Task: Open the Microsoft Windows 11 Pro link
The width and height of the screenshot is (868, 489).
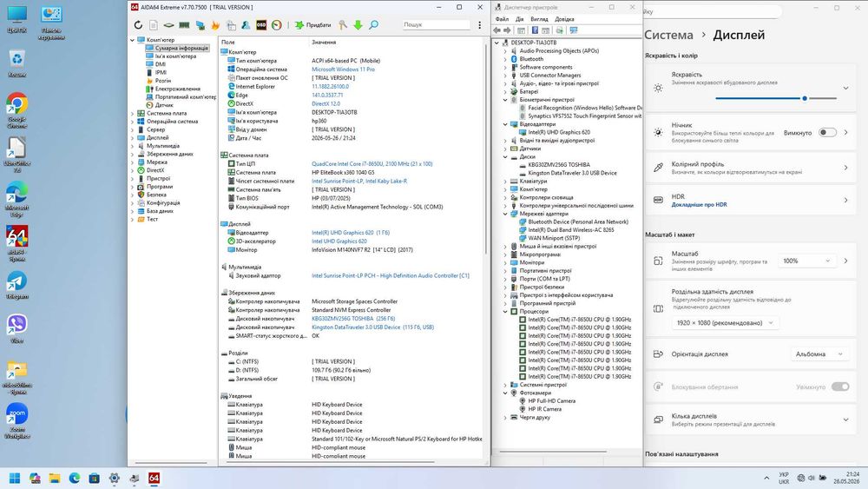Action: [x=343, y=69]
